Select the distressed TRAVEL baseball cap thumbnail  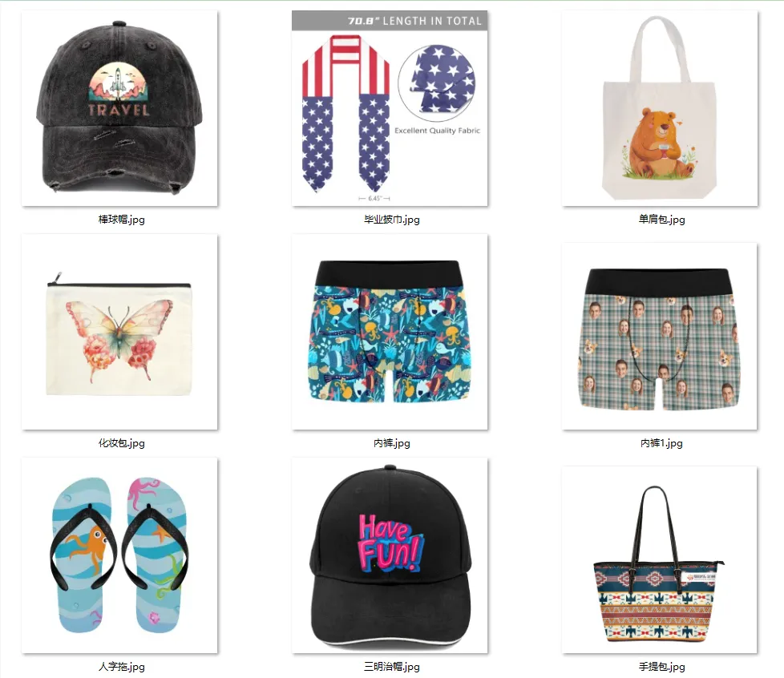[x=119, y=108]
